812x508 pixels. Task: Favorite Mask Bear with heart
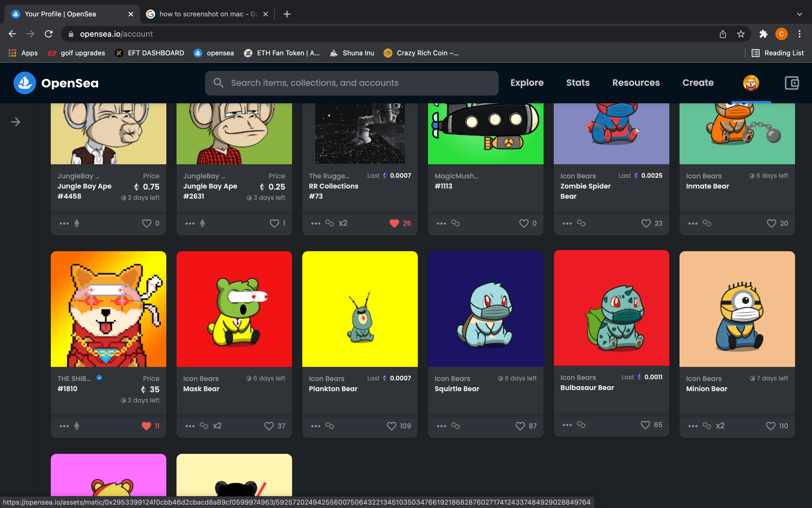pos(269,426)
